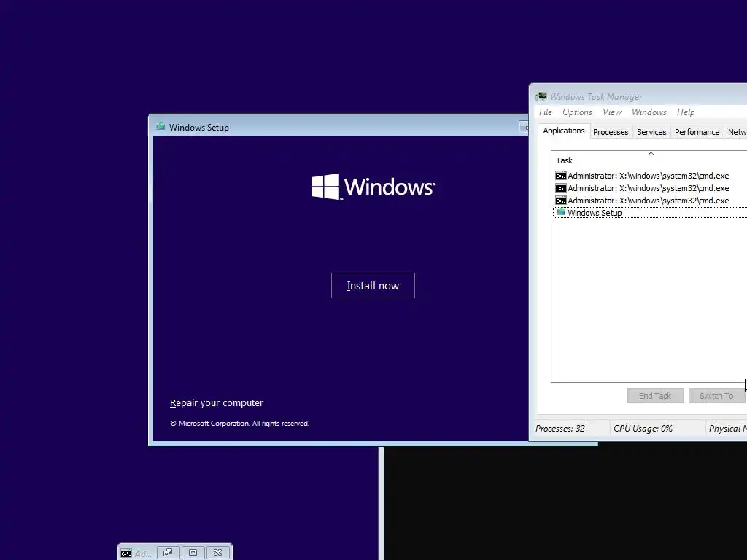Click the Windows Setup title bar icon
Viewport: 747px width, 560px height.
coord(160,127)
